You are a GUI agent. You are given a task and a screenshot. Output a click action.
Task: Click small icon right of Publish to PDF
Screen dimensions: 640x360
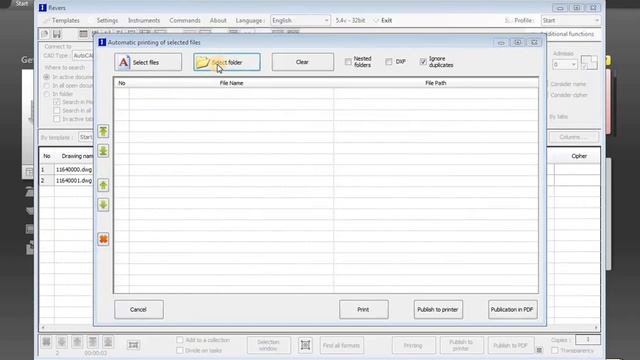[539, 350]
